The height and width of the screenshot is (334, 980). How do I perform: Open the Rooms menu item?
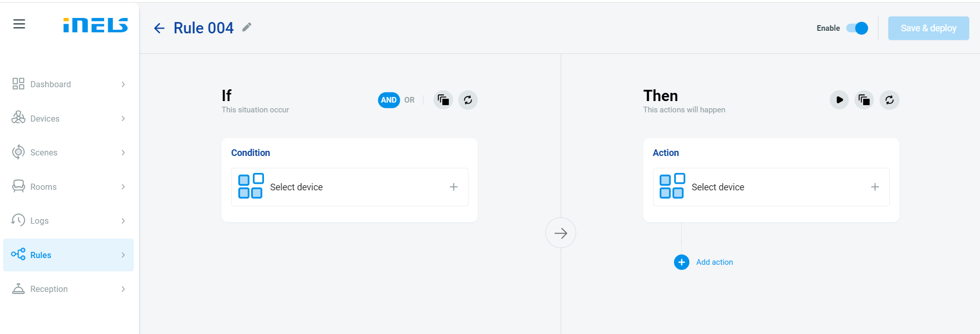[x=44, y=187]
